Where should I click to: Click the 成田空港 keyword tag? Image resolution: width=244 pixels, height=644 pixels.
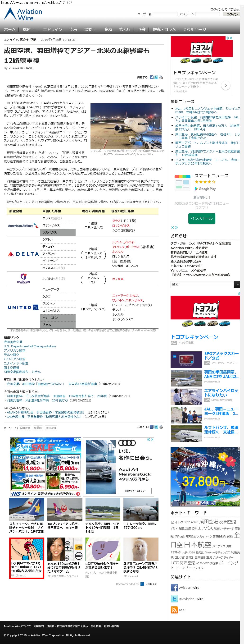click(25, 428)
